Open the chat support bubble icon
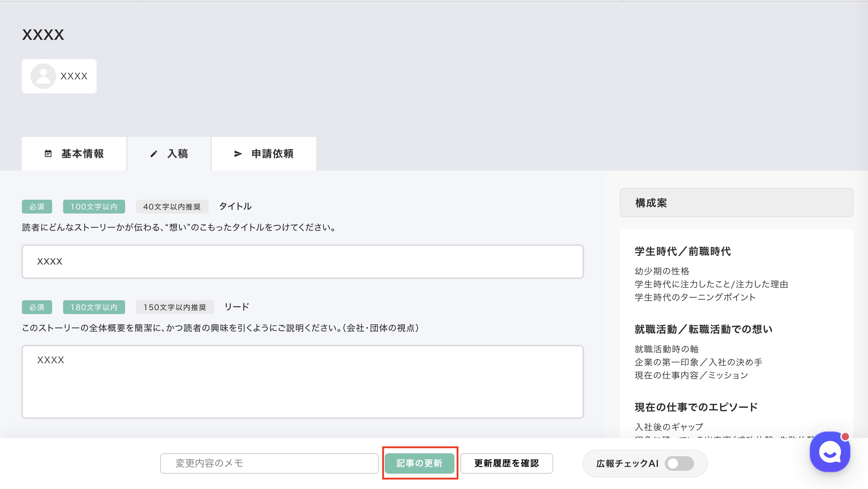The width and height of the screenshot is (868, 489). 830,452
